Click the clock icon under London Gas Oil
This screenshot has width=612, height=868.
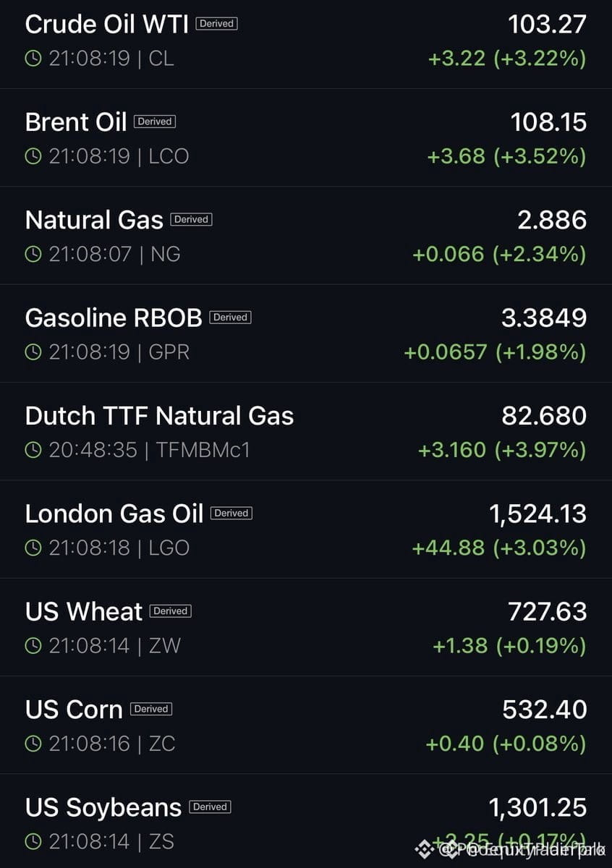click(33, 548)
